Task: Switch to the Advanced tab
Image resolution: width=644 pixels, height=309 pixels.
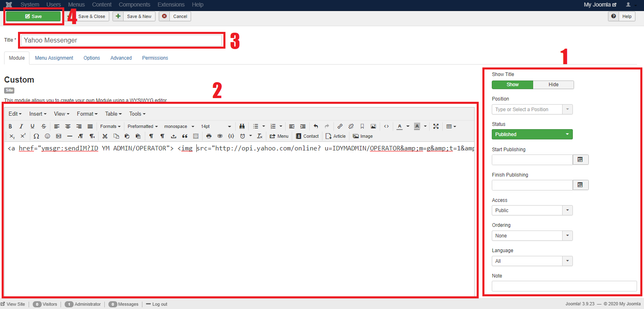Action: coord(121,58)
